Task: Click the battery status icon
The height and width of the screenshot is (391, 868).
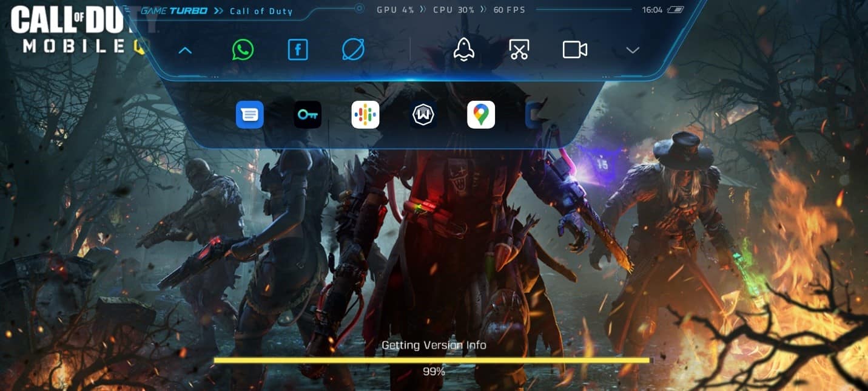Action: [675, 10]
